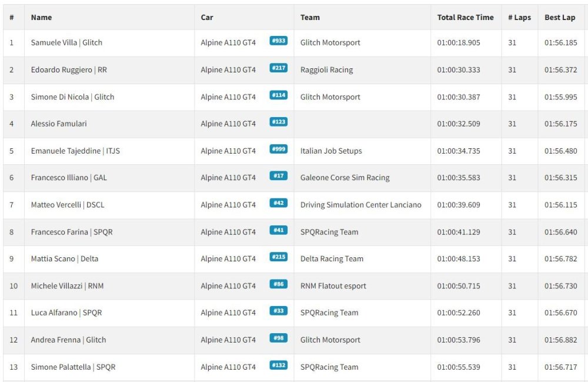Click the #999 car number badge
588x382 pixels.
click(x=278, y=149)
